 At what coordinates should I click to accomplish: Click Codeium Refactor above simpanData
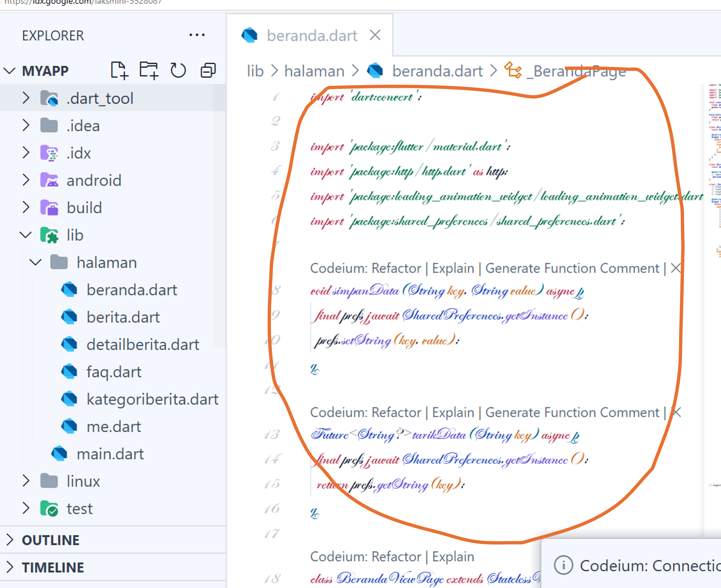[x=396, y=268]
